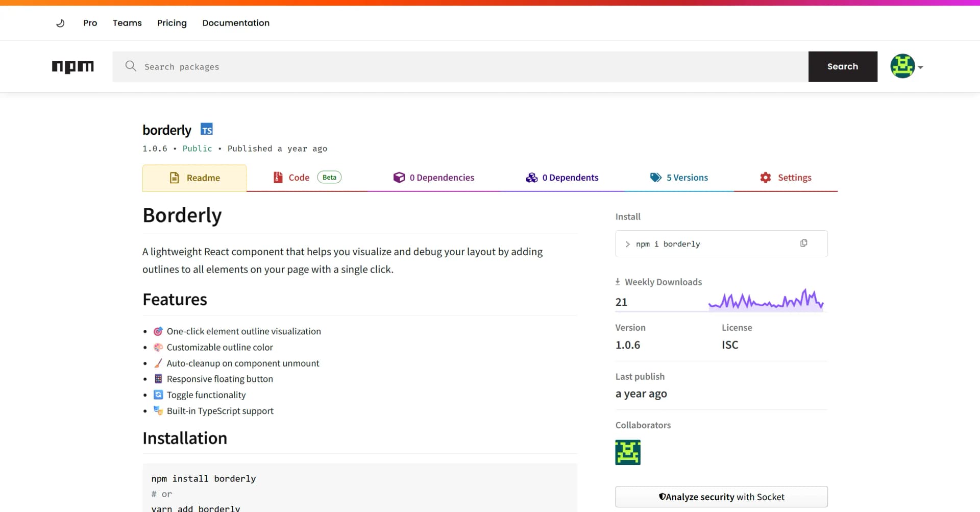Viewport: 980px width, 512px height.
Task: Click the Versions tag icon
Action: 656,177
